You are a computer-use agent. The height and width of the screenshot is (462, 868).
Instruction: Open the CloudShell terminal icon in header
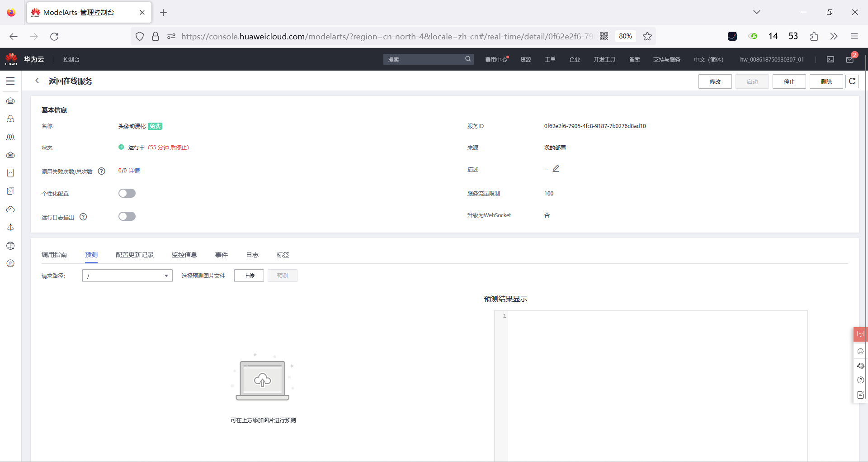[830, 59]
